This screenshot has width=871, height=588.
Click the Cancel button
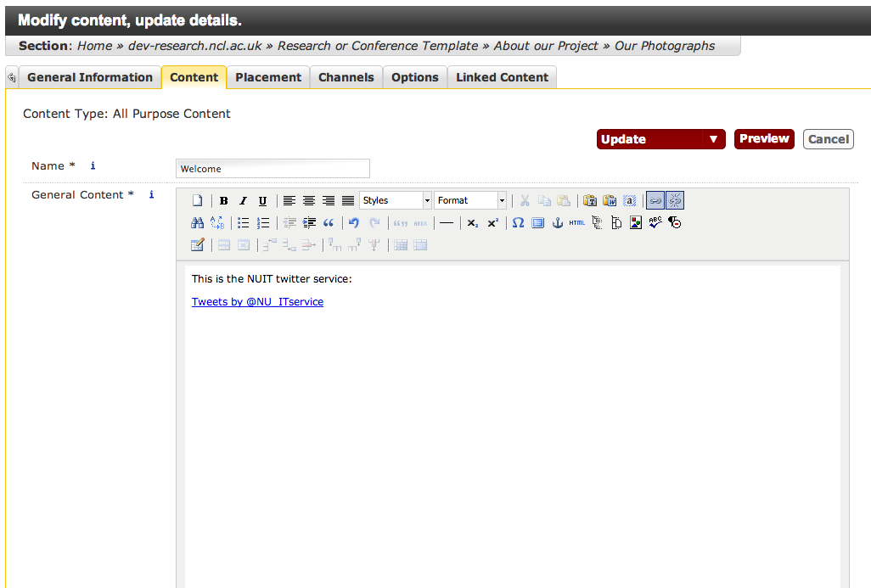pos(828,139)
